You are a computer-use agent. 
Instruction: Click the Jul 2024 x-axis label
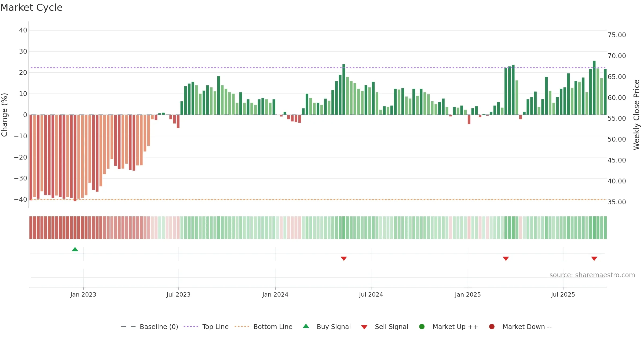click(371, 295)
